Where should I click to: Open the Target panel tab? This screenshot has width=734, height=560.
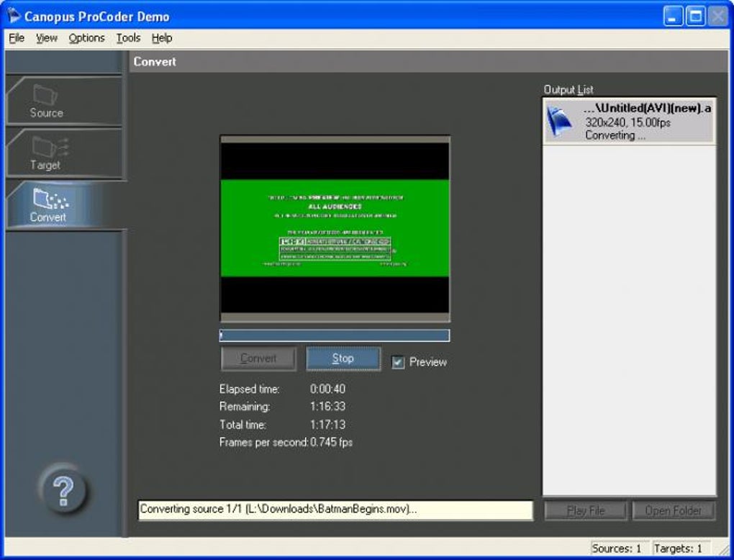pyautogui.click(x=64, y=153)
